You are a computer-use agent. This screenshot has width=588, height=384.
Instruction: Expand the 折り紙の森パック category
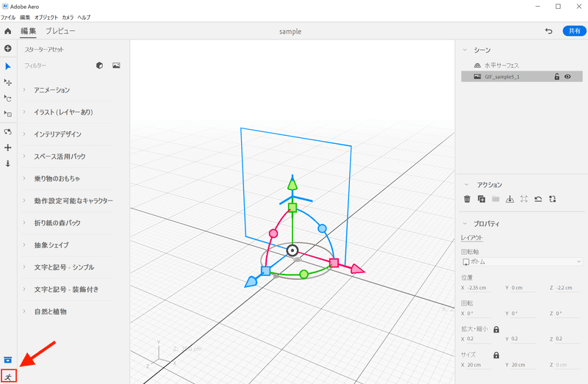point(25,223)
